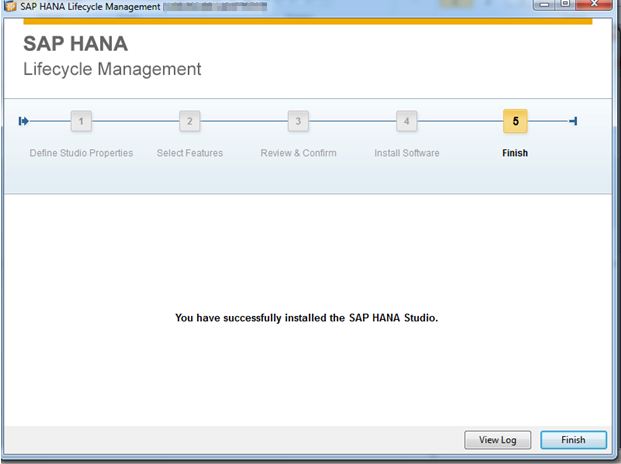Screen dimensions: 621x464
Task: Click the 'Review & Confirm' step label
Action: (298, 153)
